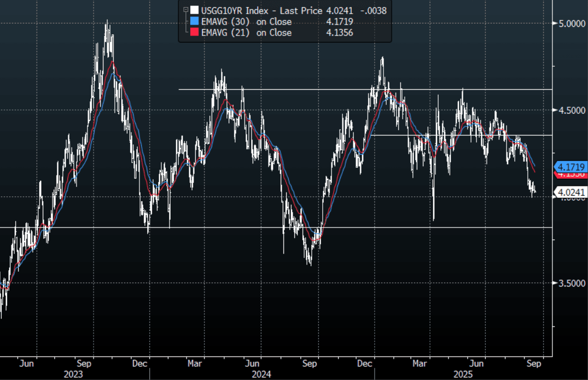Click the 2025 year label on time axis
The height and width of the screenshot is (380, 588).
click(x=462, y=375)
